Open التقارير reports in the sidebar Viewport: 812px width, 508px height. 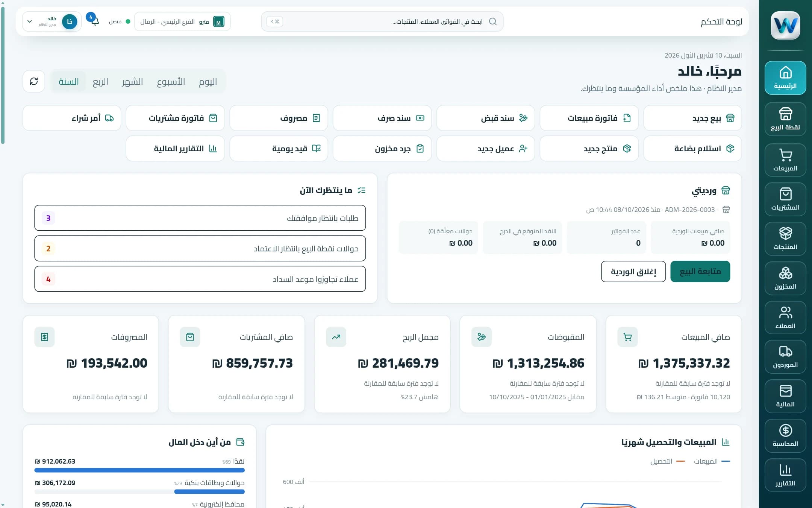[x=785, y=475]
